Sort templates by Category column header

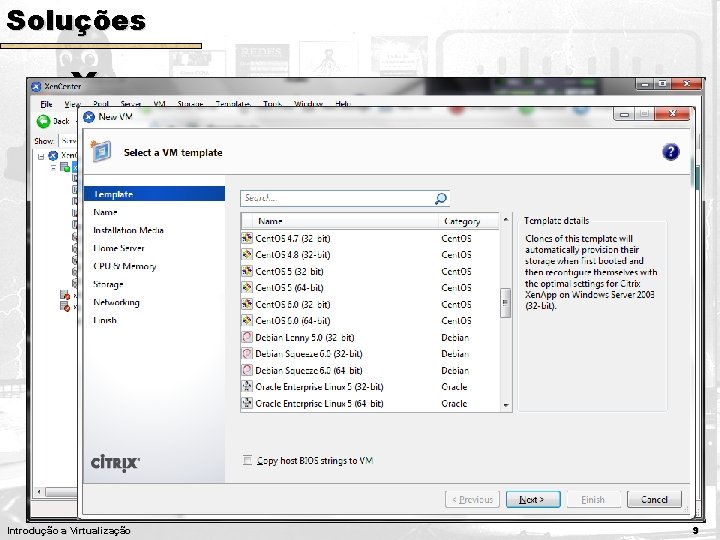point(467,221)
